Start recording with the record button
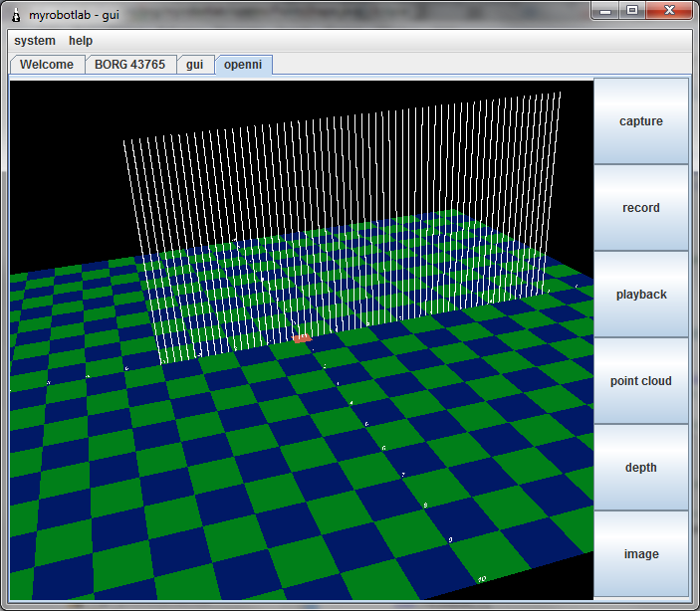Viewport: 700px width, 611px height. [640, 208]
